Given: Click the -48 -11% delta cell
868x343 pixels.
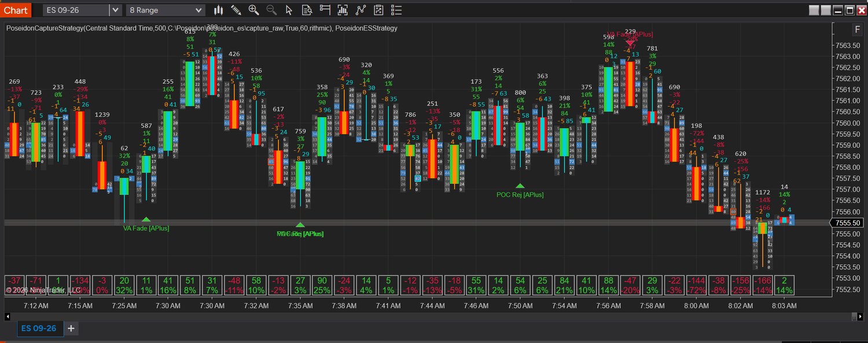Looking at the screenshot, I should (x=234, y=285).
